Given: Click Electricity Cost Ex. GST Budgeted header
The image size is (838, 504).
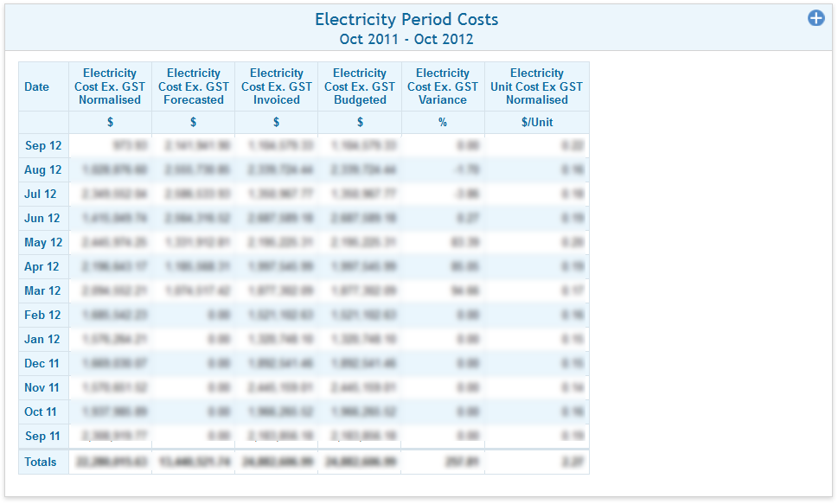Looking at the screenshot, I should tap(360, 86).
